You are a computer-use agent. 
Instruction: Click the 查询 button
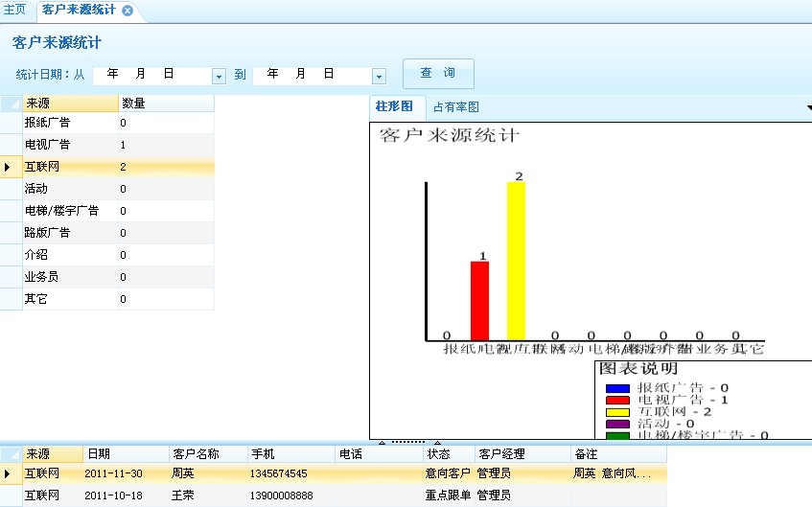coord(438,74)
